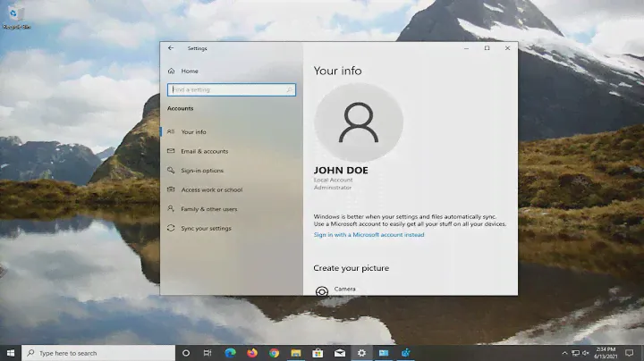The width and height of the screenshot is (644, 361).
Task: Open Sync your settings page
Action: coord(206,229)
